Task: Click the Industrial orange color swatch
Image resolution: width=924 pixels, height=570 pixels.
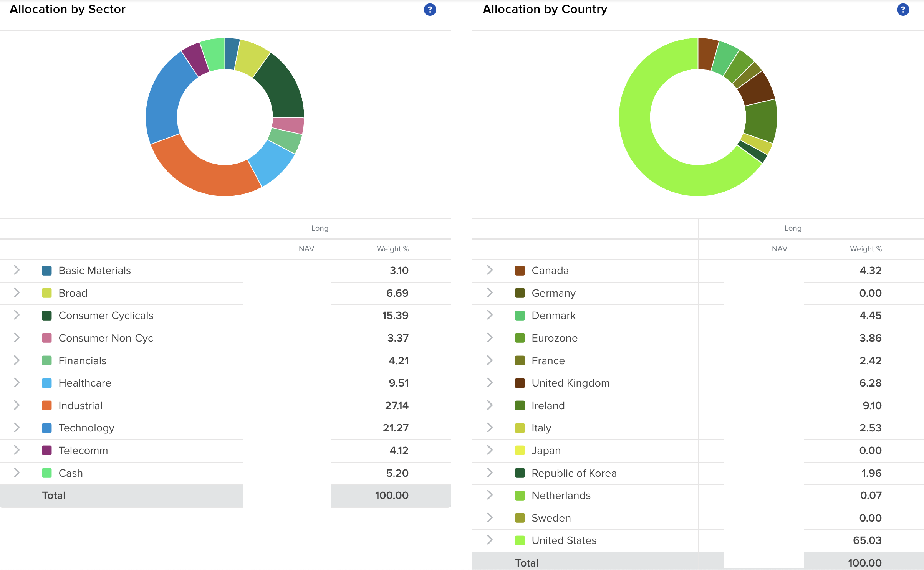Action: click(x=47, y=405)
